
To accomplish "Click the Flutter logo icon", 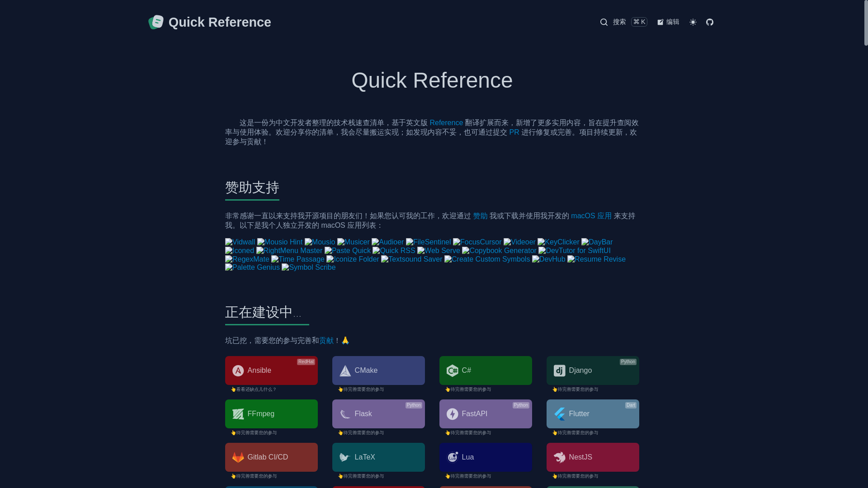I will point(560,414).
